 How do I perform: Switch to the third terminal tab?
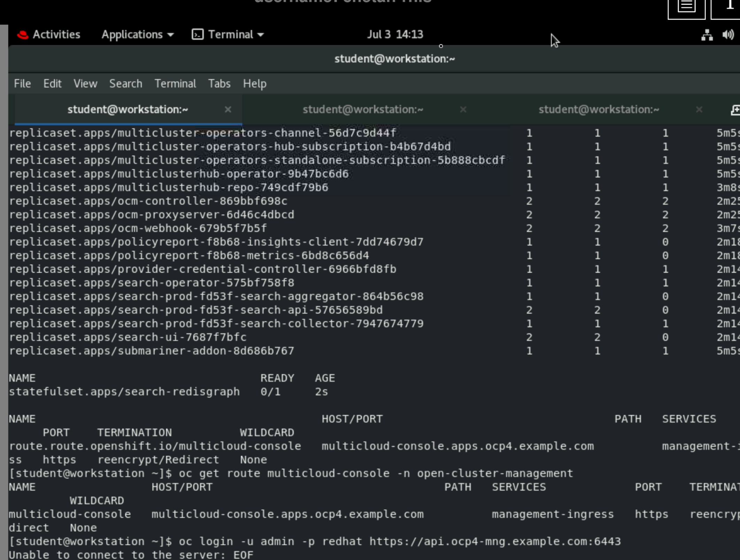tap(598, 109)
